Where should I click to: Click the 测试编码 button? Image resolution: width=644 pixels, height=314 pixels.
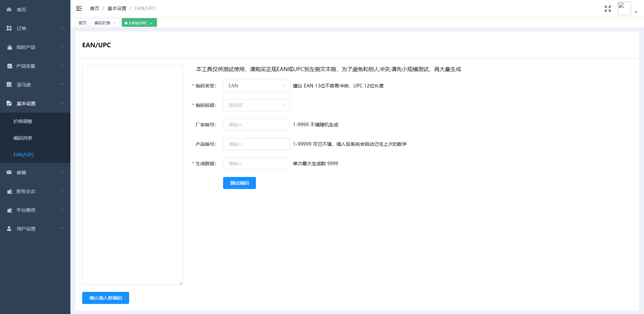(x=239, y=183)
